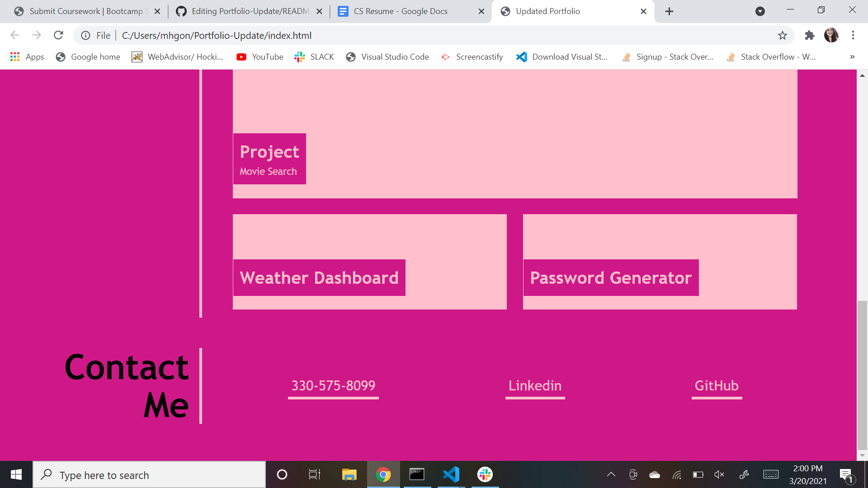
Task: Open the Extensions puzzle icon
Action: [810, 35]
